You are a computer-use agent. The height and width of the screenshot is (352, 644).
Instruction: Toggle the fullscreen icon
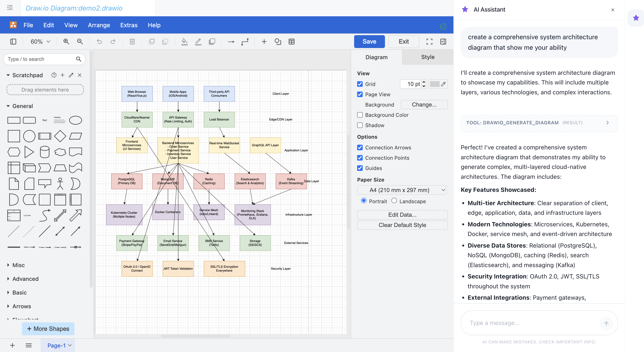(x=429, y=42)
